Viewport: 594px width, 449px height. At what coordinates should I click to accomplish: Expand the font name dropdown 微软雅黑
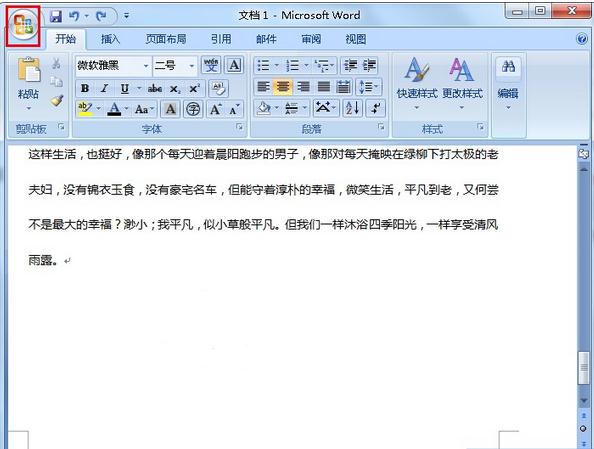146,66
